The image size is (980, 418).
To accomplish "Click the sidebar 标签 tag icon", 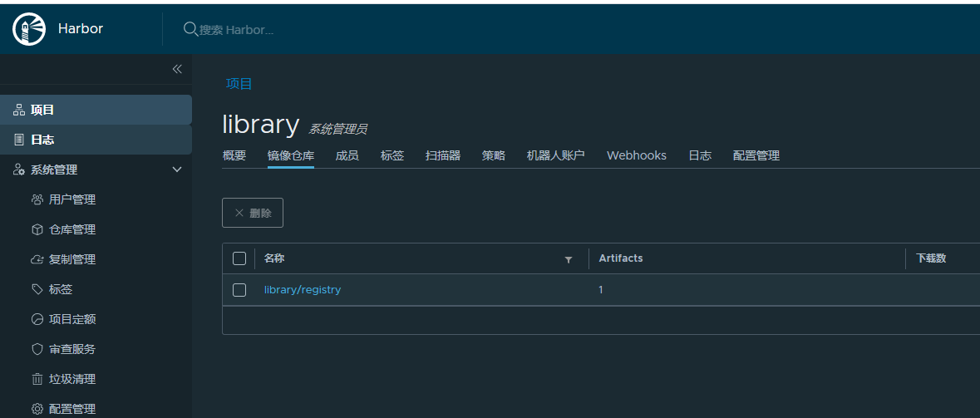I will (x=37, y=289).
